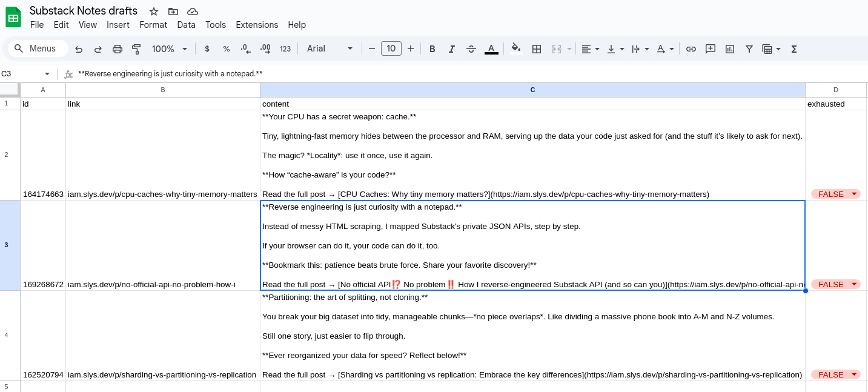Print the spreadsheet
Screen dimensions: 868x392
pyautogui.click(x=118, y=49)
